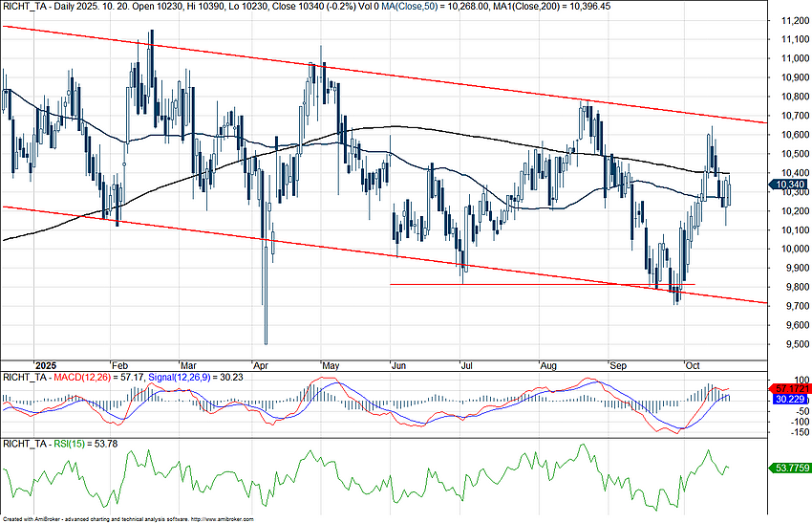Click the blue Signal value tag 30.229
The width and height of the screenshot is (812, 523).
[789, 401]
